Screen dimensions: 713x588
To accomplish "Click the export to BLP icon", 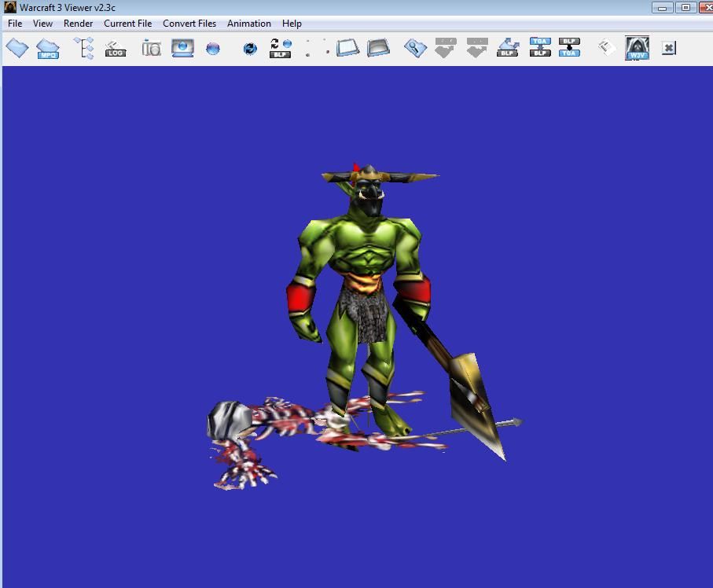I will 508,48.
